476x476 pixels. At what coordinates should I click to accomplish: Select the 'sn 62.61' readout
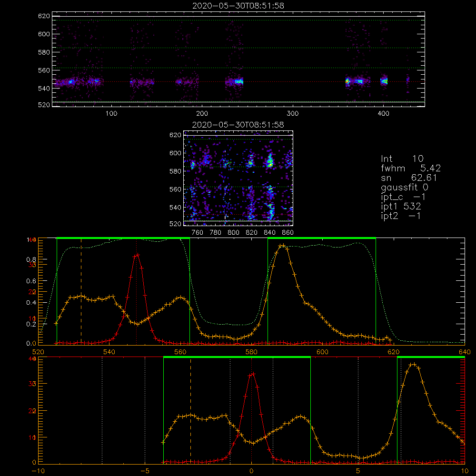pyautogui.click(x=409, y=178)
